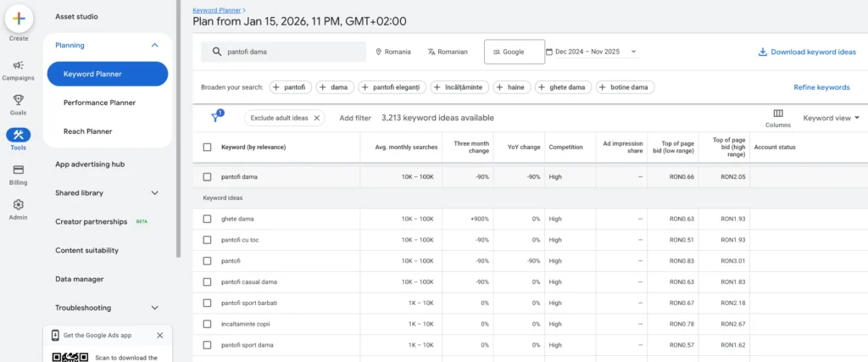868x362 pixels.
Task: Click Add filter
Action: coord(355,118)
